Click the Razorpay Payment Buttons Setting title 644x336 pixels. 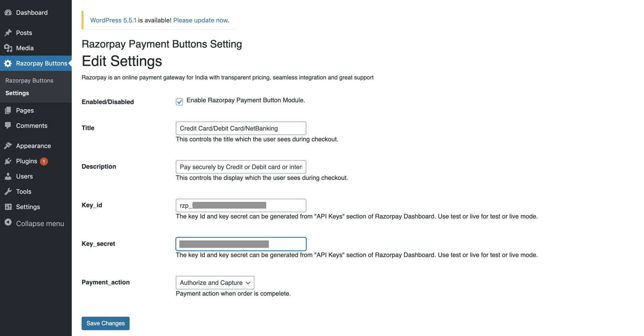click(x=162, y=44)
